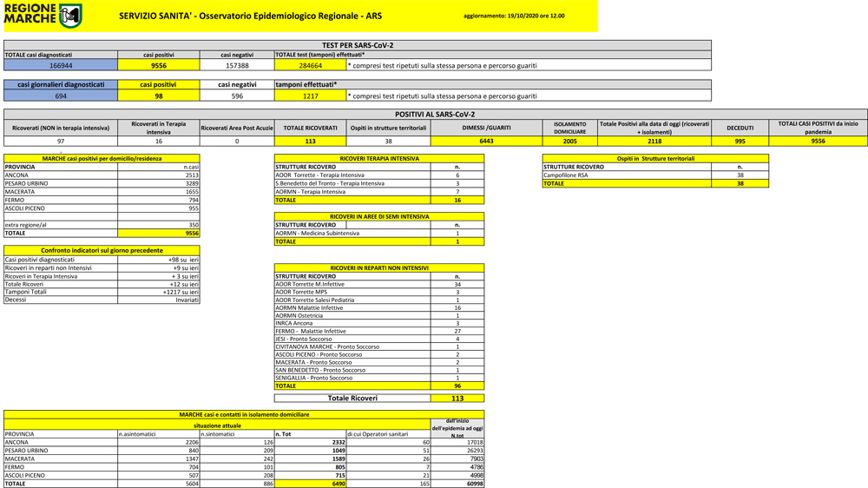
Task: Select the PESARO URBINO case count 3289
Action: click(x=192, y=183)
